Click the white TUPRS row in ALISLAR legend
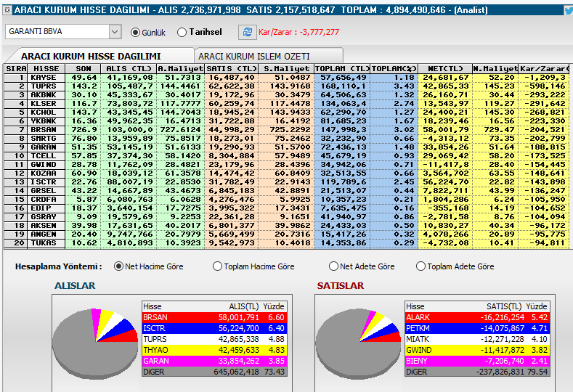 pos(214,339)
